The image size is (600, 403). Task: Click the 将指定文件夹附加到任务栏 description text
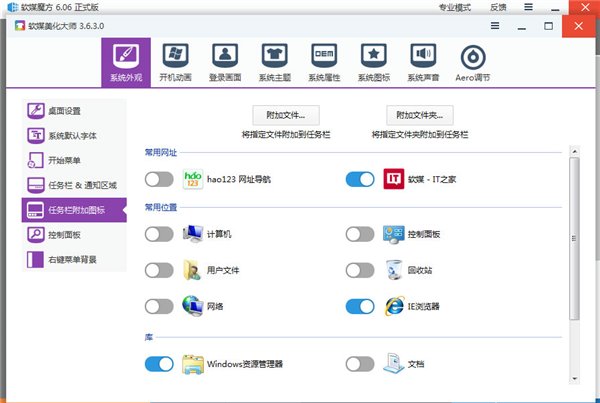pos(420,135)
